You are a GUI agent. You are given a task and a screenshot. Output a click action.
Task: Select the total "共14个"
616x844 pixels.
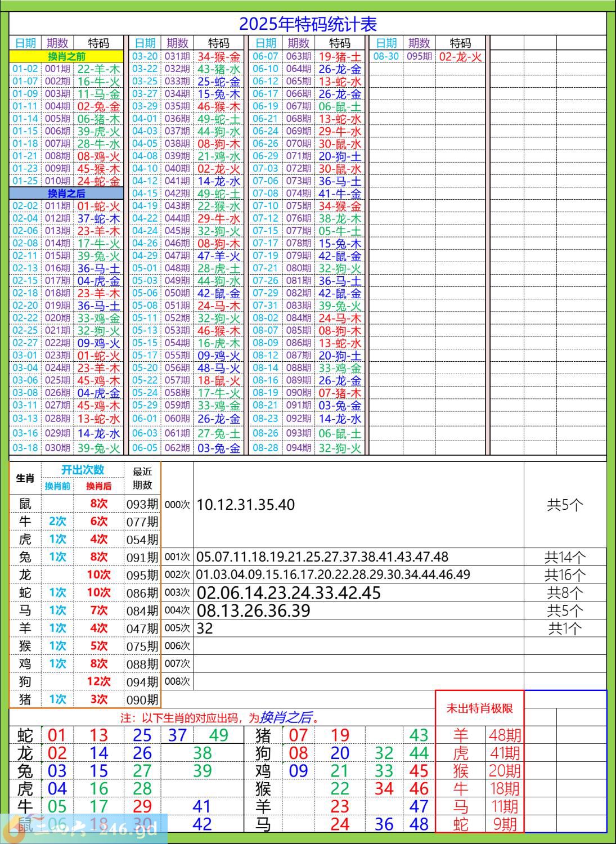(565, 557)
